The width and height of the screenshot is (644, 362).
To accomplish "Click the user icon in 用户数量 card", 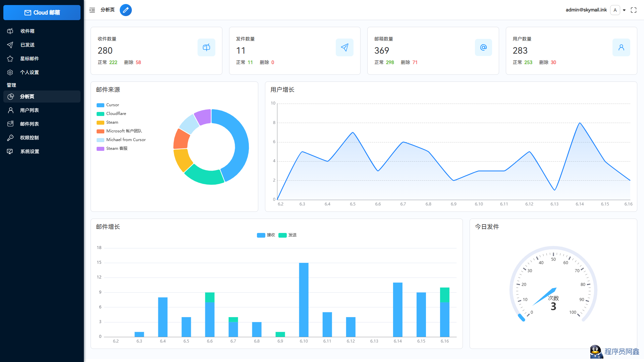I will click(x=621, y=48).
